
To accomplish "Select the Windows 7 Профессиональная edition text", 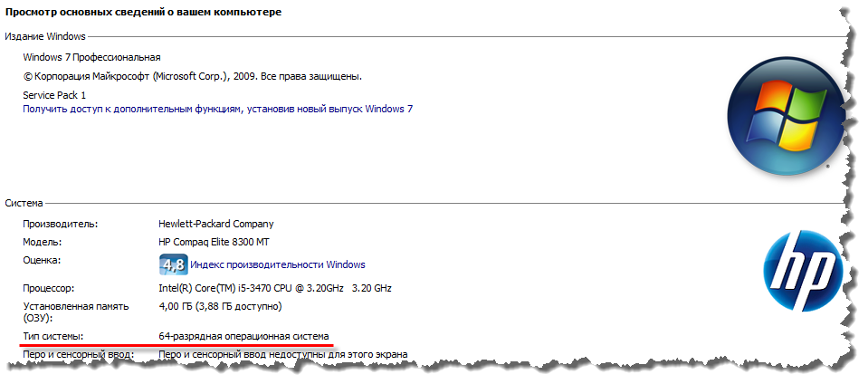I will tap(91, 57).
